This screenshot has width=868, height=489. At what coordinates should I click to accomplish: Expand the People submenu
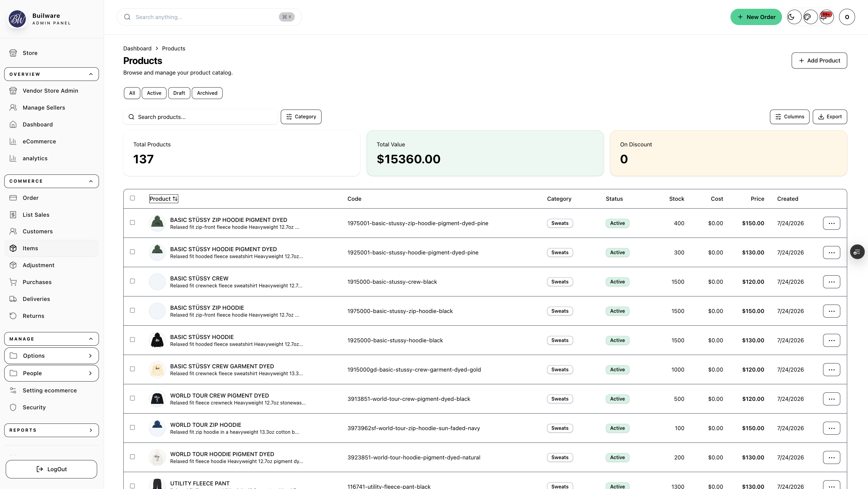(52, 373)
